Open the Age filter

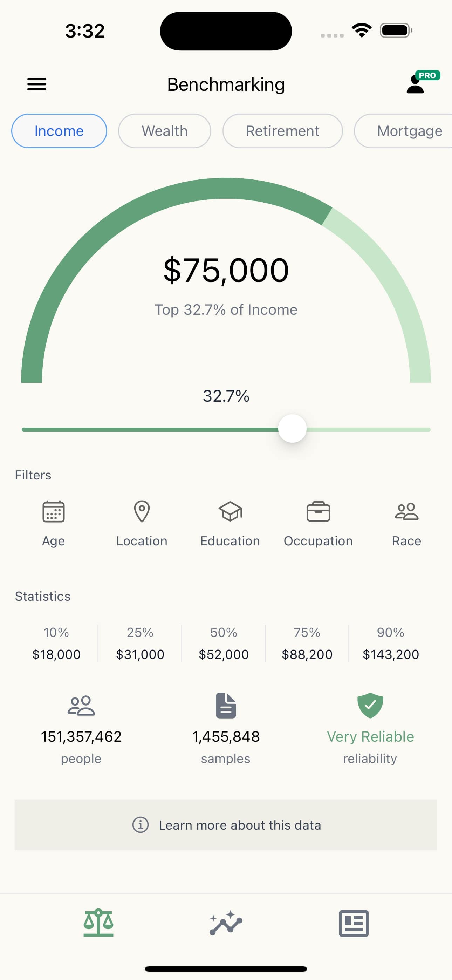pos(53,523)
